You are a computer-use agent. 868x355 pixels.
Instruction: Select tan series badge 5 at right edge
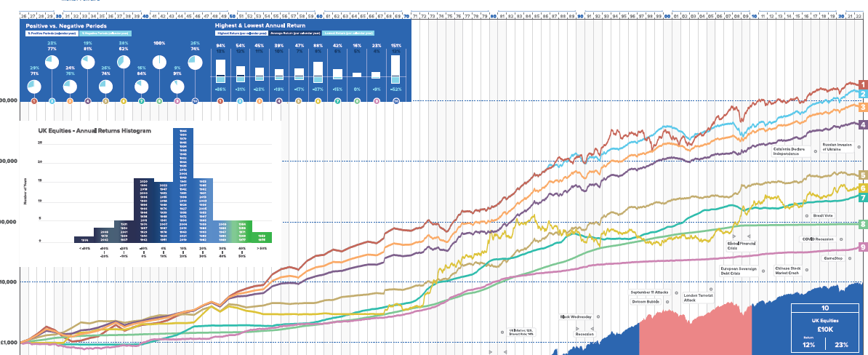(862, 175)
